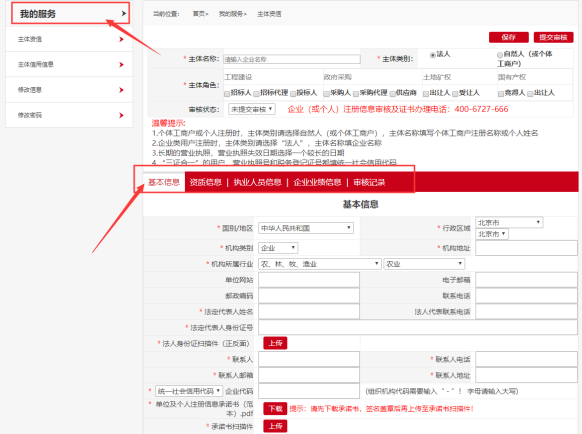Focus the 企业代码 input field
Image resolution: width=582 pixels, height=434 pixels.
[x=309, y=391]
